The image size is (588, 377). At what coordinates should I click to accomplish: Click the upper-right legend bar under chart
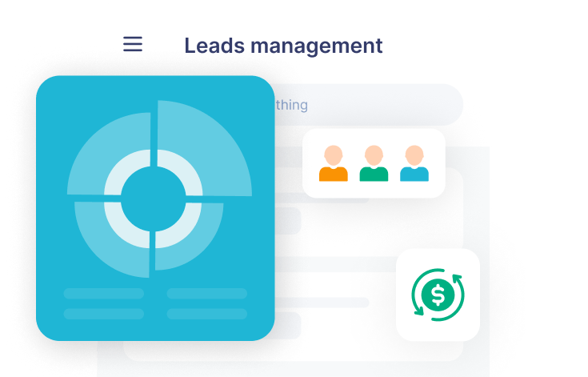coord(206,294)
